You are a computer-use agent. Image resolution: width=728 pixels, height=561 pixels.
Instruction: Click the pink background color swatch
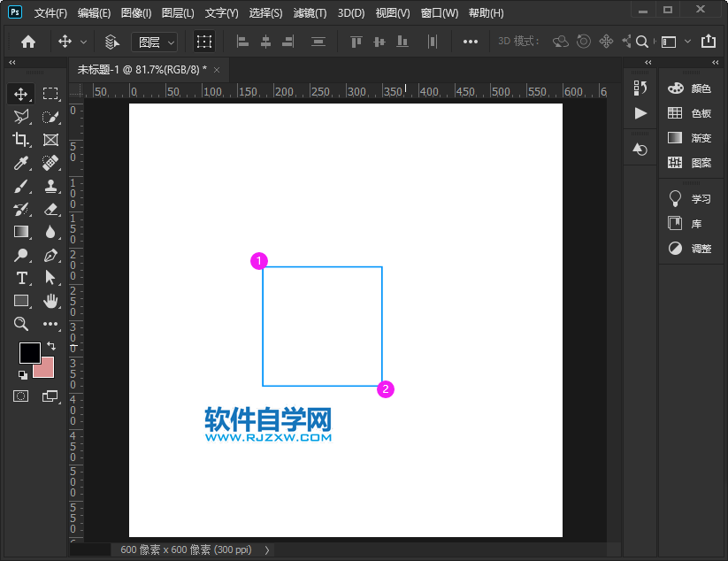point(45,370)
